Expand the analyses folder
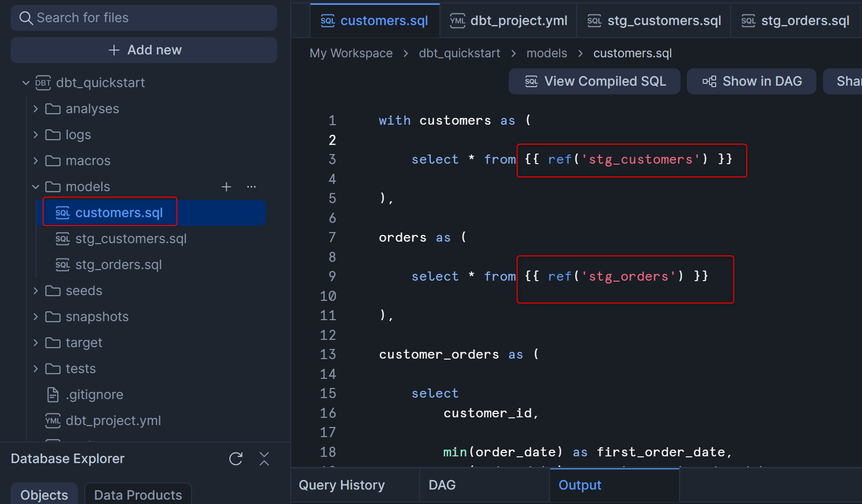Screen dimensions: 862x504 tap(36, 109)
